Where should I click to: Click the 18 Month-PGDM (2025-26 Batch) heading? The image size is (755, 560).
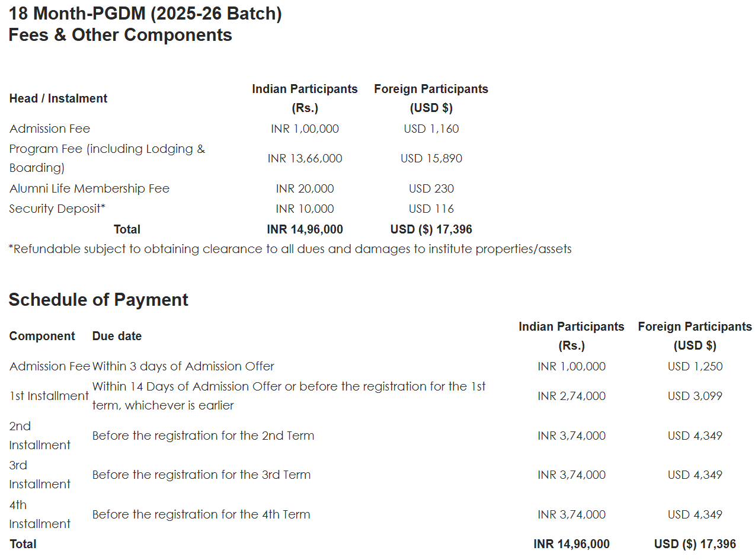(x=145, y=14)
